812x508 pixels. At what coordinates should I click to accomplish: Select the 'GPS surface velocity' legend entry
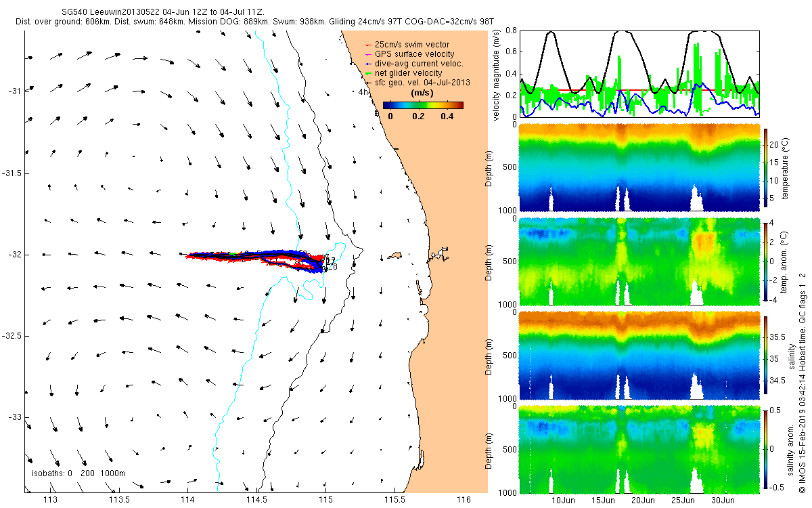[x=410, y=54]
